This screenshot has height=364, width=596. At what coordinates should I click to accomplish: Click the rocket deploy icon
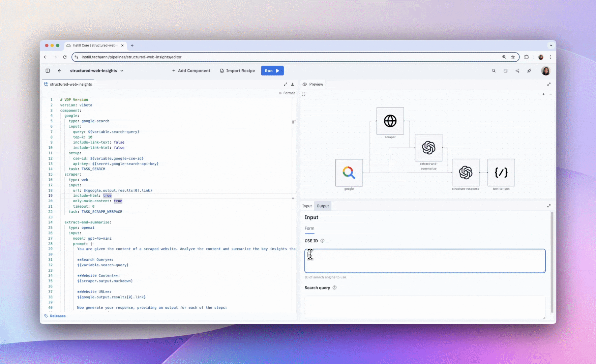tap(529, 71)
